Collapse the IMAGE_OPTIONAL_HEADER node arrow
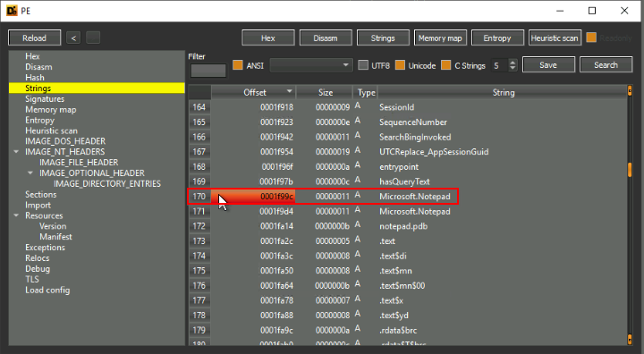 point(30,173)
